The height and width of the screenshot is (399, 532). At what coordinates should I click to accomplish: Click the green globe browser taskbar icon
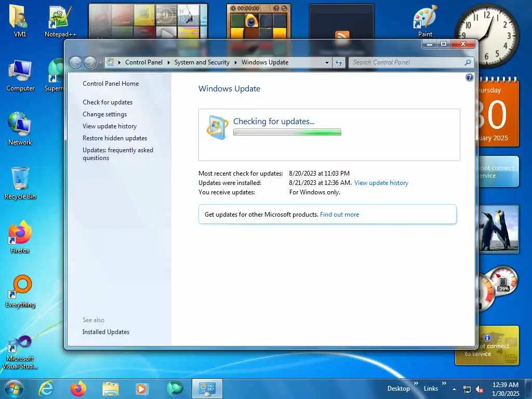[x=175, y=389]
